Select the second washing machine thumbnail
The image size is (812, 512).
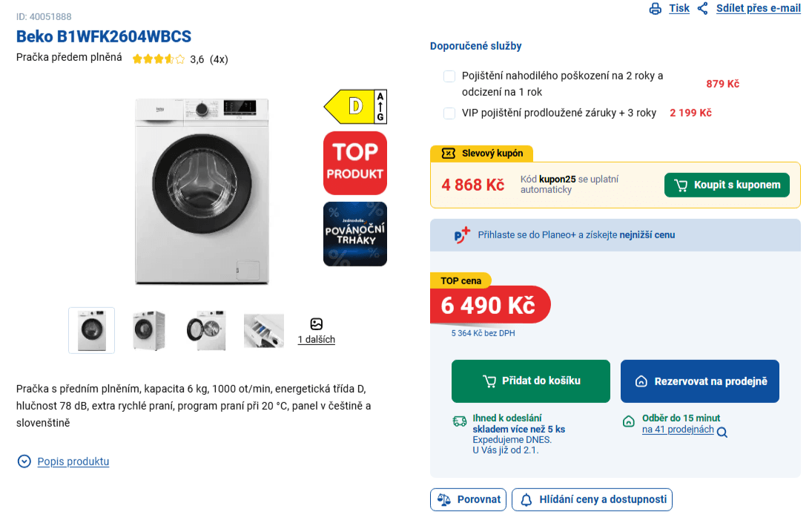click(x=148, y=329)
